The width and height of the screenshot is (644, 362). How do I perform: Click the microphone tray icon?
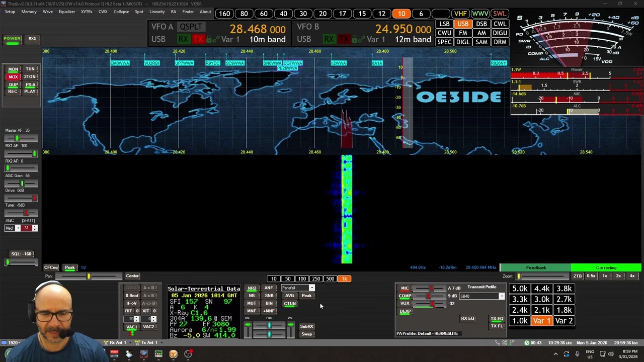(577, 354)
